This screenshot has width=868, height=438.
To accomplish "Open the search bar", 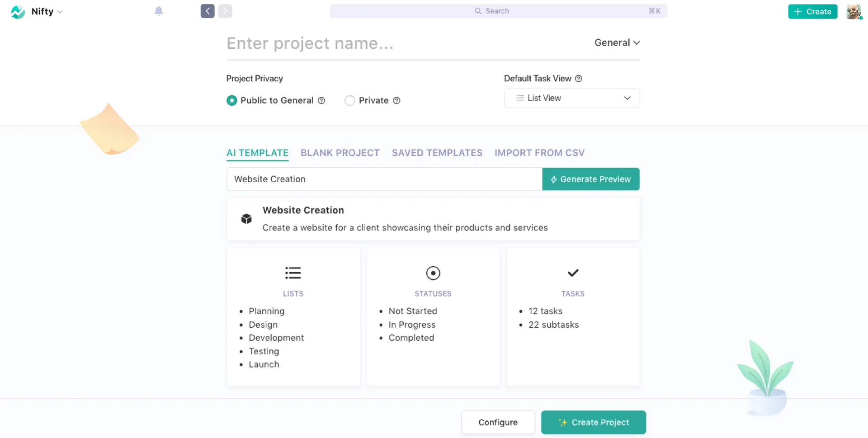I will point(498,11).
